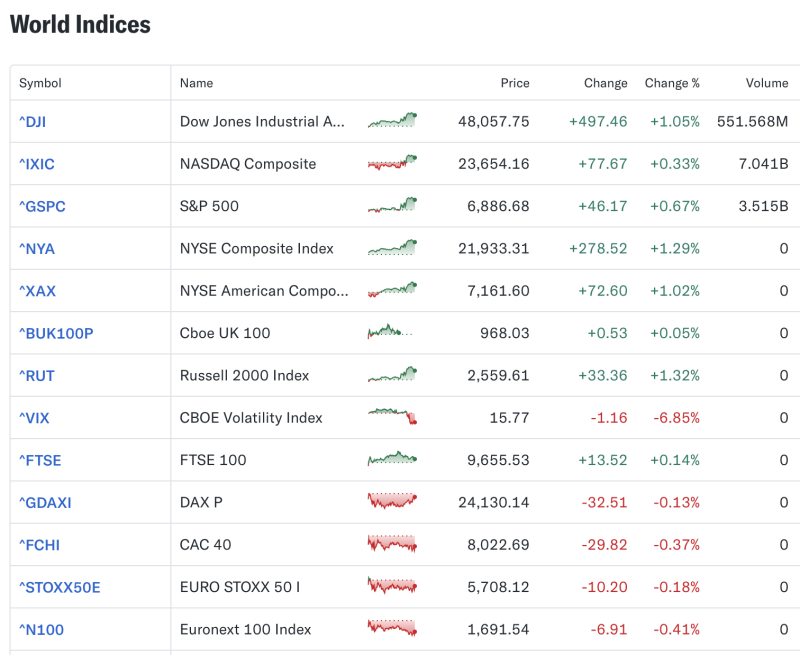Sort the table by Price column
This screenshot has width=800, height=655.
pyautogui.click(x=515, y=83)
